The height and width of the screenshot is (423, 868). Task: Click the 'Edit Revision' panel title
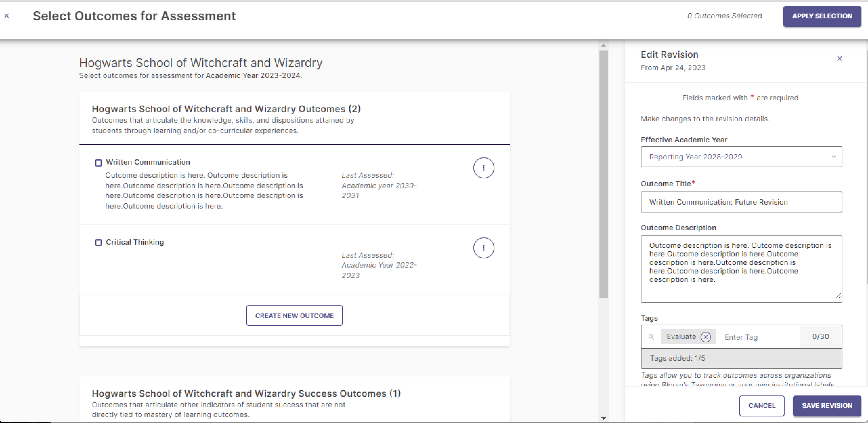pyautogui.click(x=669, y=54)
